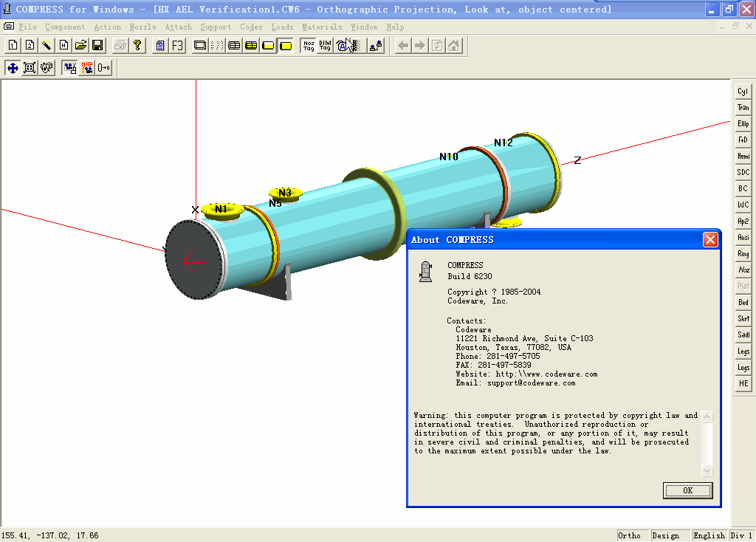This screenshot has height=542, width=756.
Task: Click the back arrow toolbar icon
Action: coord(403,45)
